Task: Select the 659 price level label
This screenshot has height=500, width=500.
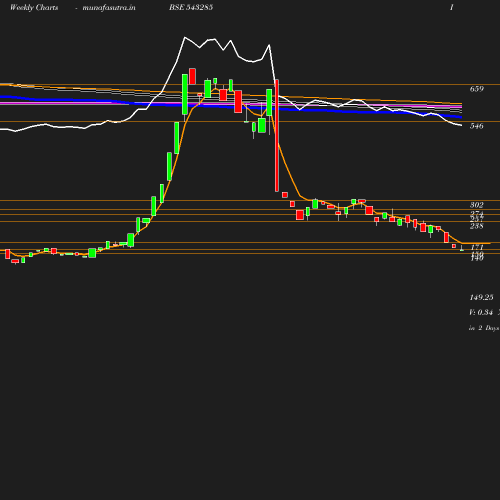Action: pyautogui.click(x=477, y=89)
